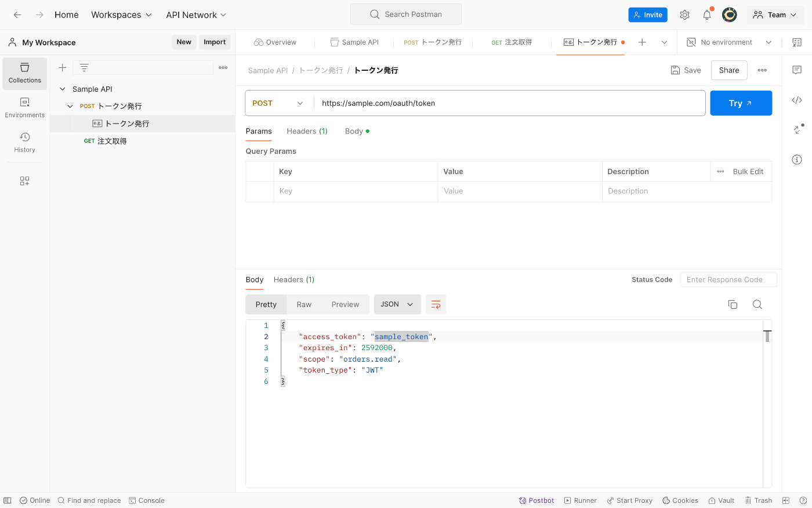Click the request URL field
Image resolution: width=812 pixels, height=508 pixels.
509,103
